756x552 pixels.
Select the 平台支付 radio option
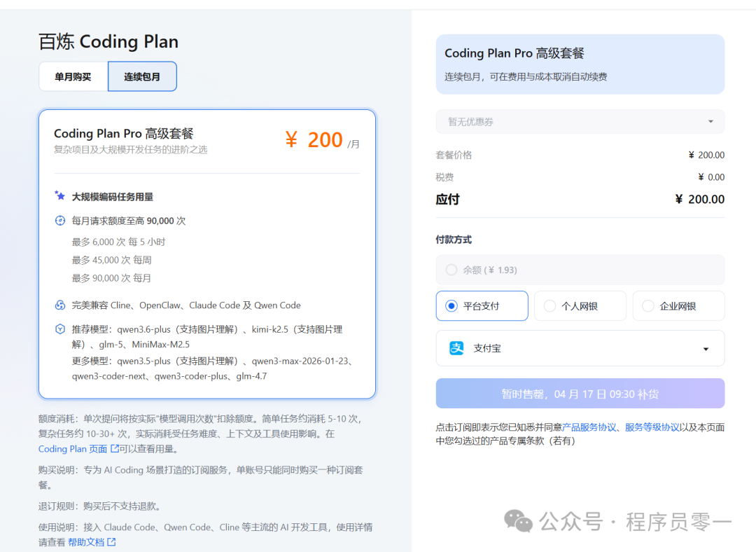click(x=451, y=306)
